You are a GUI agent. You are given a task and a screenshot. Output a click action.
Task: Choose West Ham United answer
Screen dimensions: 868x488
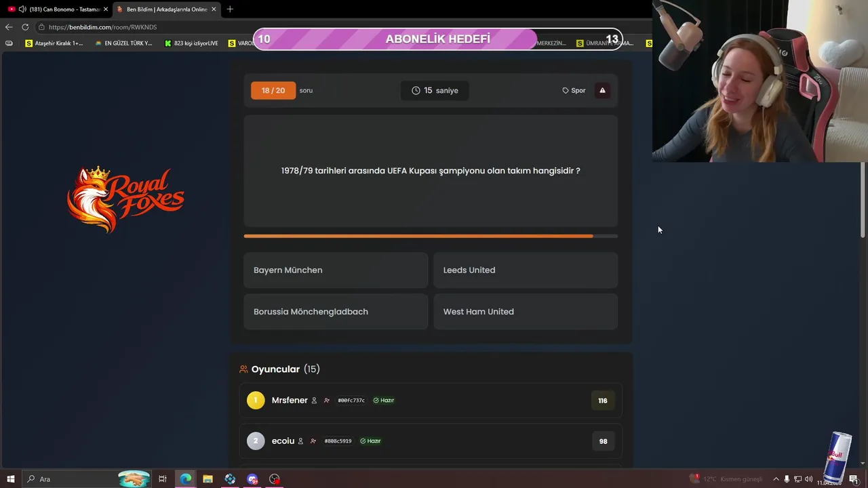[526, 312]
